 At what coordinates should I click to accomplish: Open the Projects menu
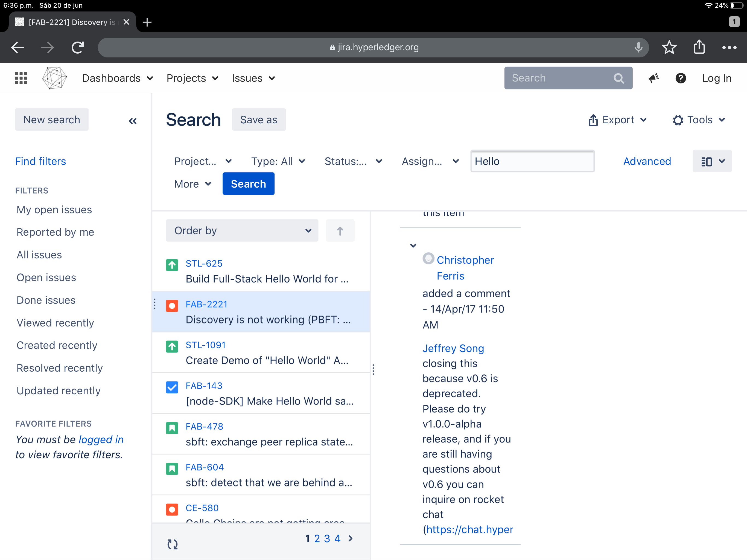192,78
